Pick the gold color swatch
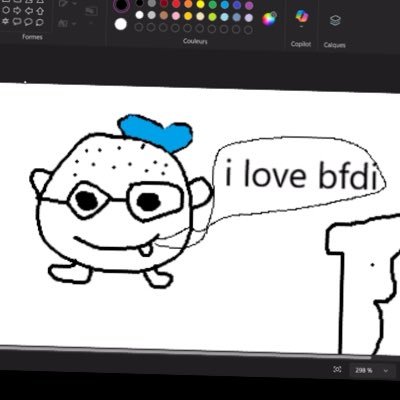 (x=188, y=16)
